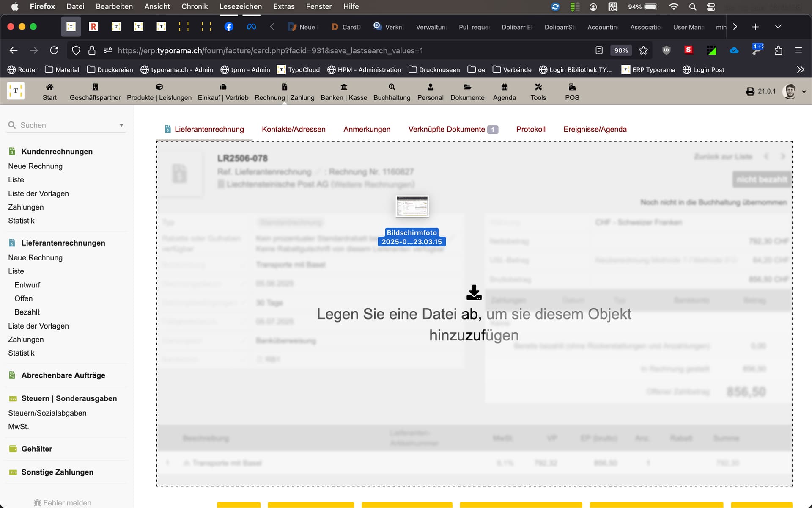Open Lieferantenrechnungen section
Image resolution: width=812 pixels, height=508 pixels.
tap(63, 243)
